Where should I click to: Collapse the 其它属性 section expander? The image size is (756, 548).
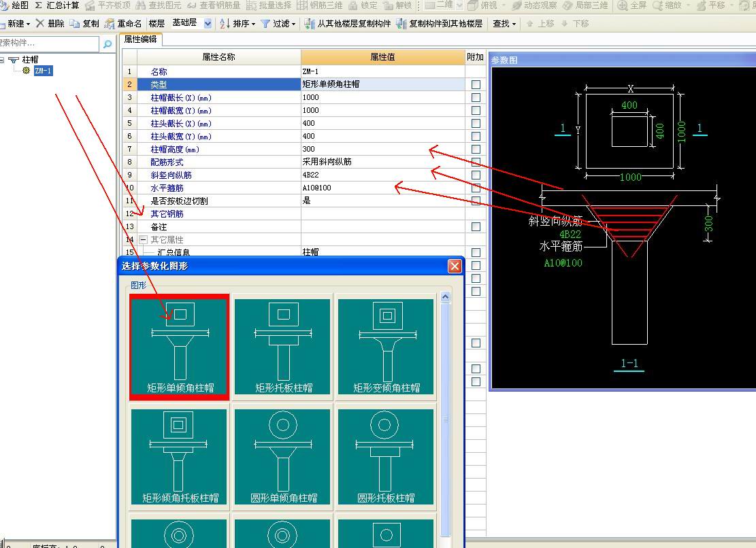pos(143,239)
